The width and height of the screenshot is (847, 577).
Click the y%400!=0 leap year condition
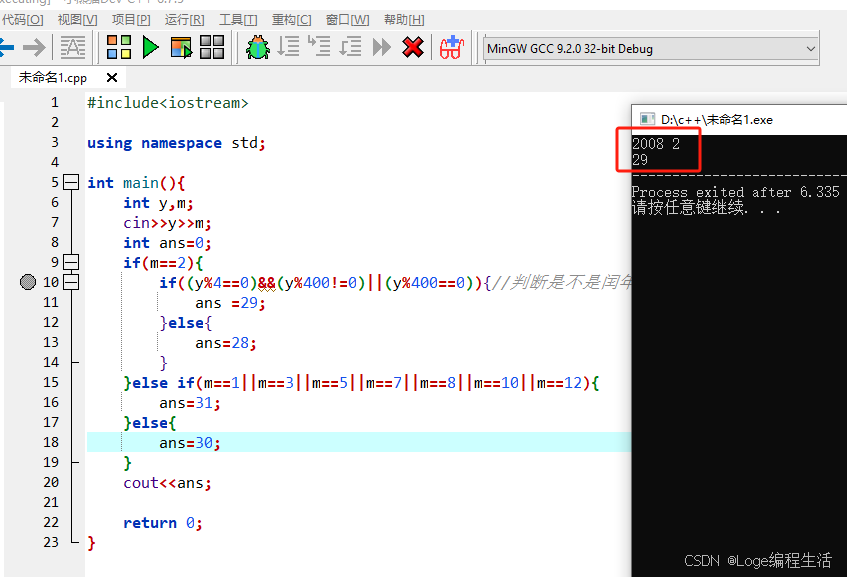point(321,283)
